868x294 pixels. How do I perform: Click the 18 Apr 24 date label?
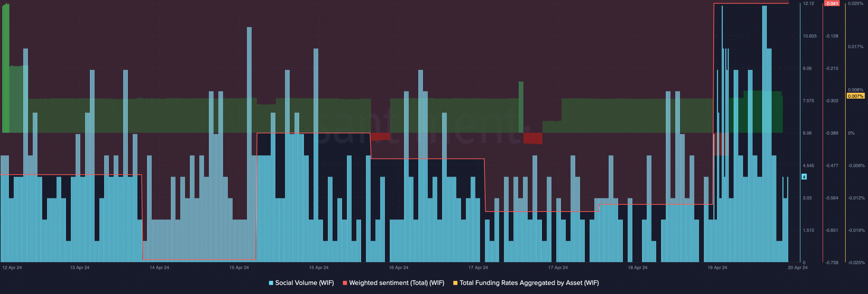point(637,268)
